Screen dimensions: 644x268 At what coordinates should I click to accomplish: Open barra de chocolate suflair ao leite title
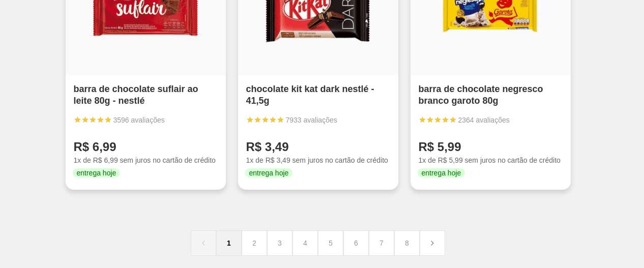[x=136, y=95]
